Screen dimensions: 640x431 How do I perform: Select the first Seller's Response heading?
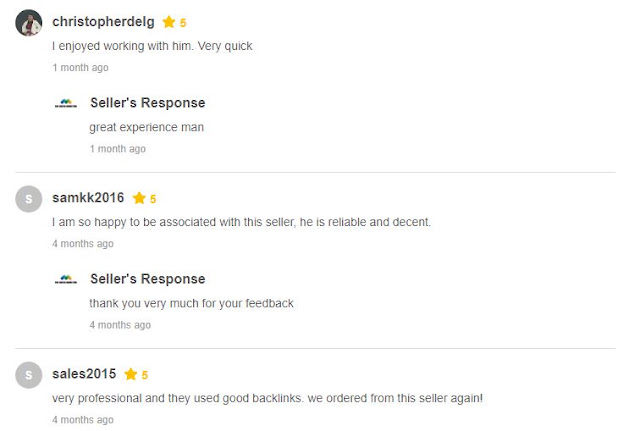pos(148,103)
